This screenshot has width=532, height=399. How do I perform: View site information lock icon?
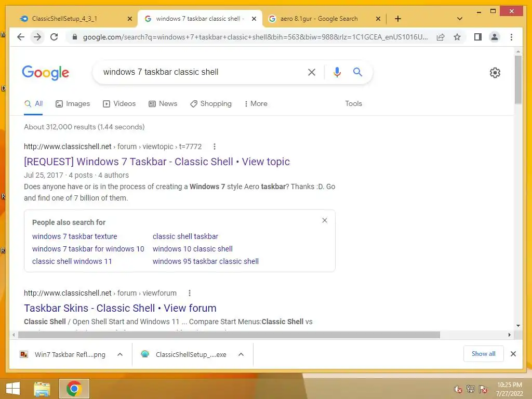tap(75, 37)
